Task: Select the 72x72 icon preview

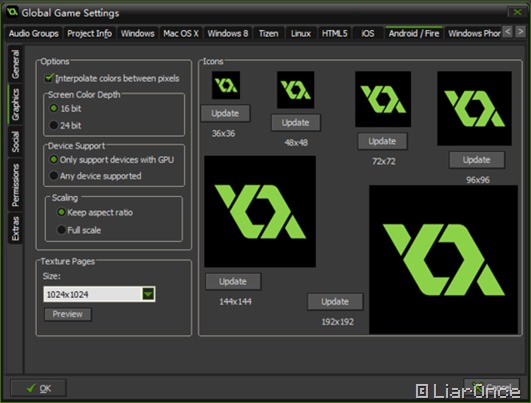Action: (383, 99)
